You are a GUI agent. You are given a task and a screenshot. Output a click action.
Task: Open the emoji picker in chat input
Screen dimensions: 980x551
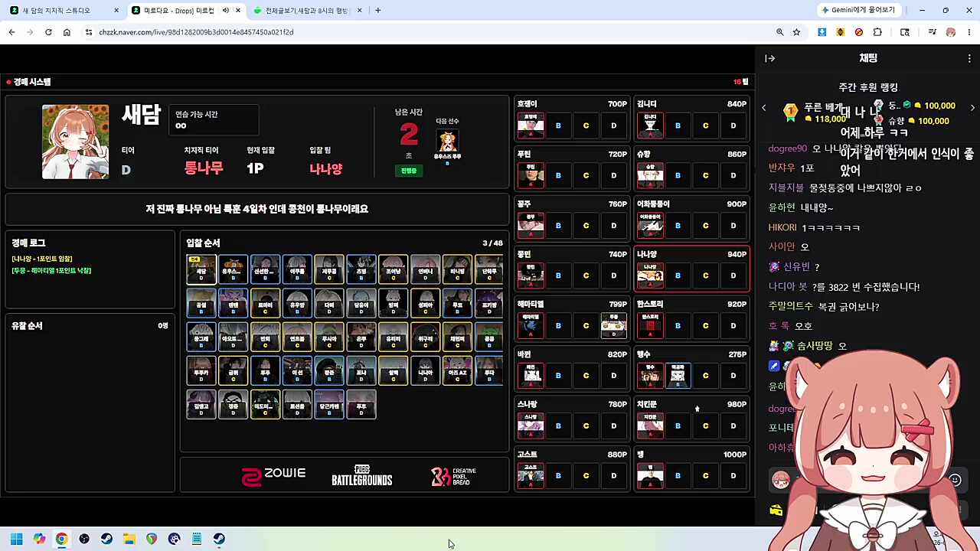pos(955,480)
